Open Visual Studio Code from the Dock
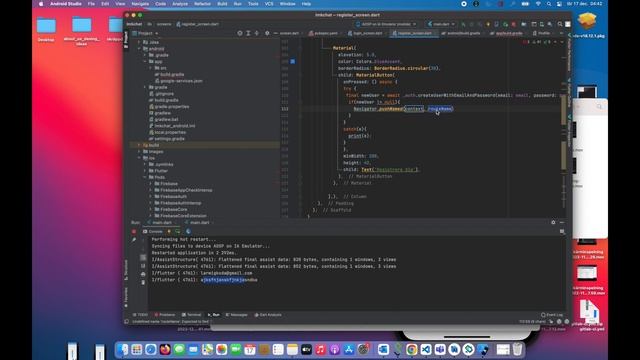 (x=426, y=349)
